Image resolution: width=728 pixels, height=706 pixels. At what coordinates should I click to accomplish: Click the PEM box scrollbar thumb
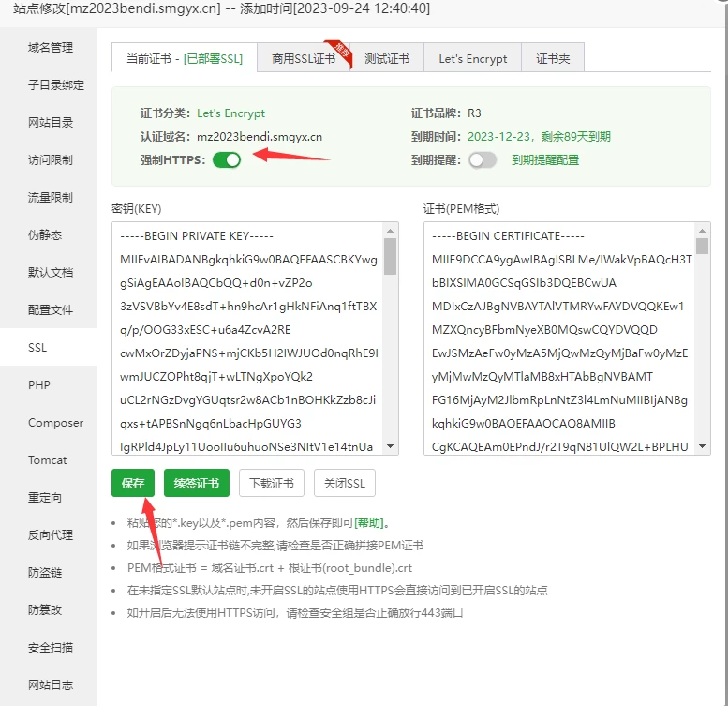click(702, 247)
